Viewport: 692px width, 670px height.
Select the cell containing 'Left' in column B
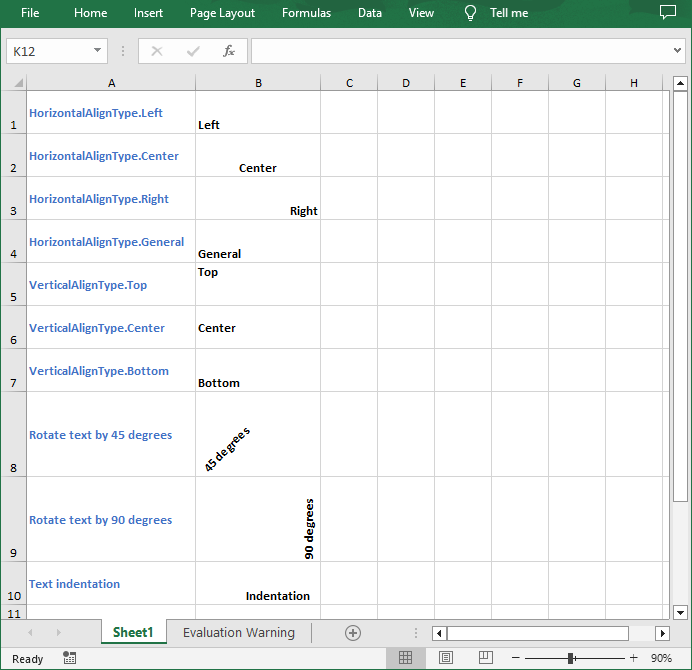[258, 112]
